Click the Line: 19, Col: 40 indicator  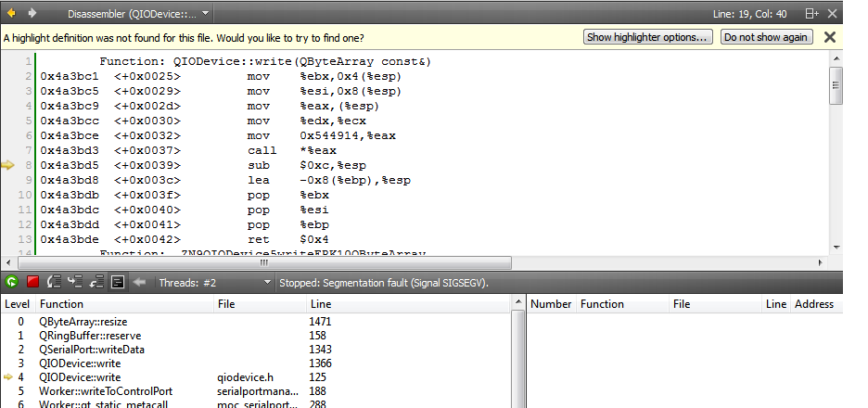(x=749, y=14)
